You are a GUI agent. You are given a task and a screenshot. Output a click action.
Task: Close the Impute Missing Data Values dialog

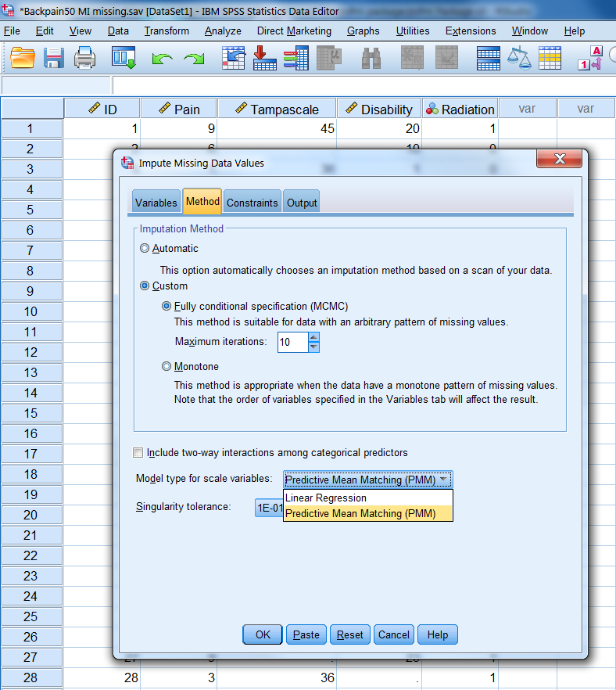click(559, 159)
